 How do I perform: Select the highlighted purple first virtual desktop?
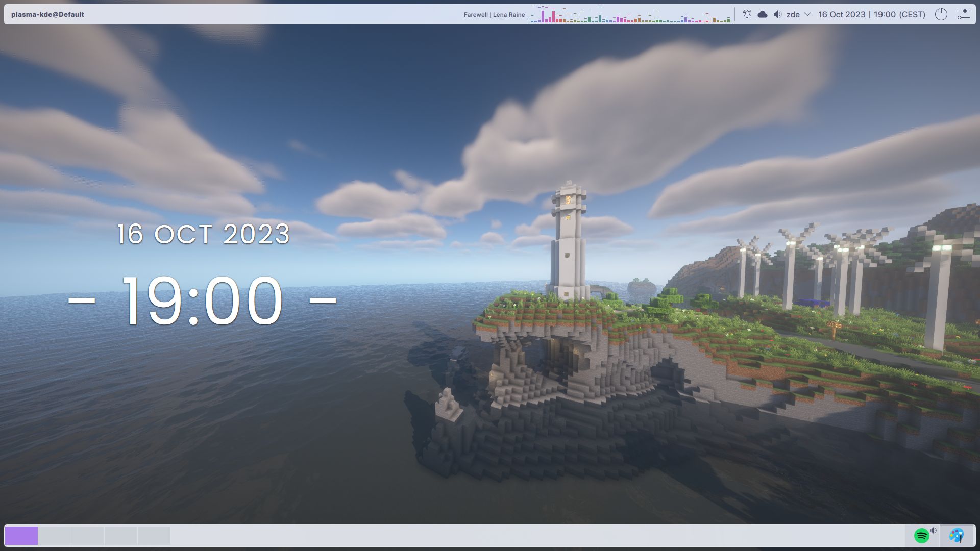[x=21, y=536]
